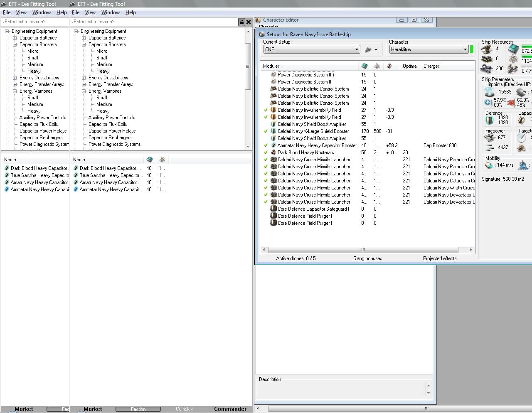This screenshot has height=413, width=532.
Task: Expand Energy Transfer Arrays in the right tree
Action: click(x=84, y=84)
